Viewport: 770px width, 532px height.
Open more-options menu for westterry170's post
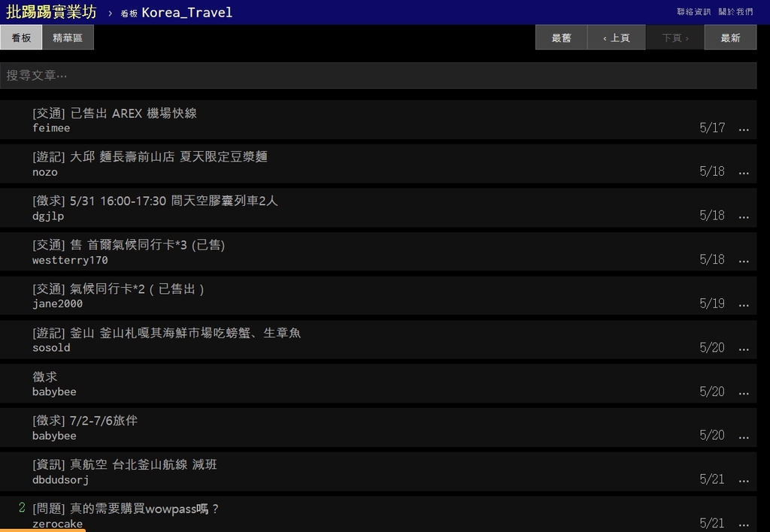[744, 260]
